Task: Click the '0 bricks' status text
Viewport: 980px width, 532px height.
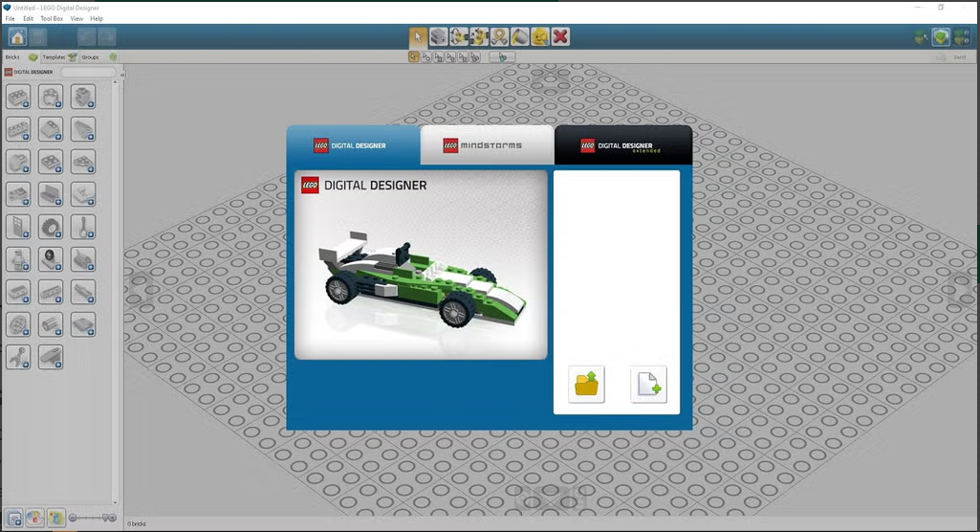Action: click(137, 524)
